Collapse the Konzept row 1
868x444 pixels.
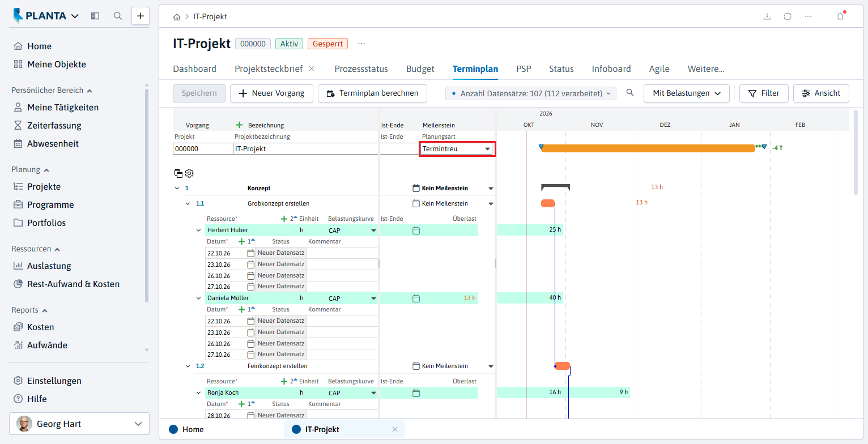177,188
